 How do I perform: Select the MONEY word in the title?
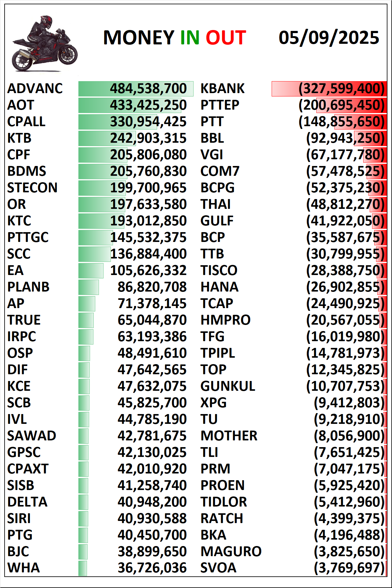[139, 38]
